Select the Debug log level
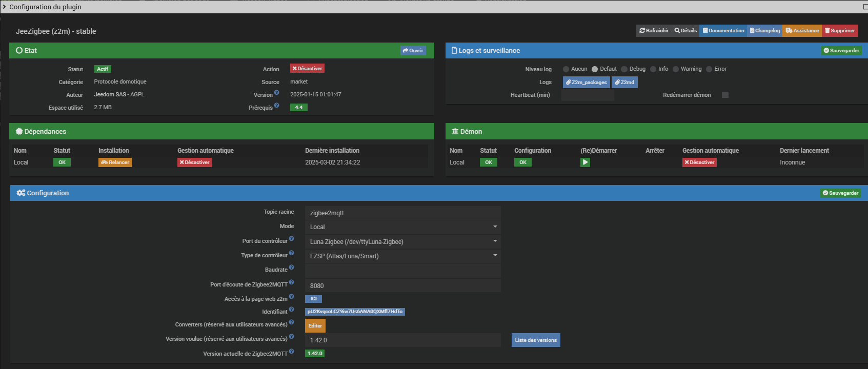Screen dimensions: 868x369 coord(624,69)
